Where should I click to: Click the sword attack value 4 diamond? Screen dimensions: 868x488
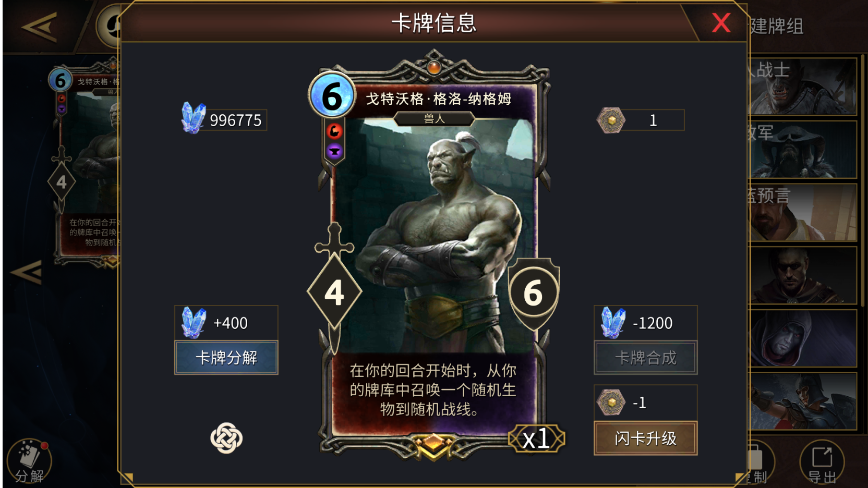(334, 292)
